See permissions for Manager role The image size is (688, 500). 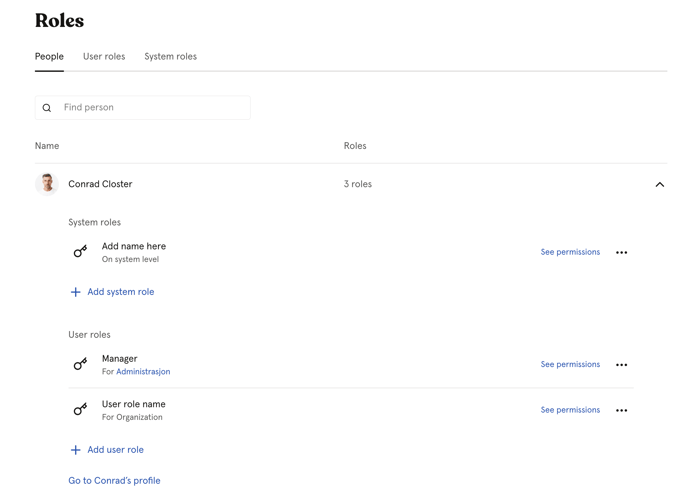[570, 364]
